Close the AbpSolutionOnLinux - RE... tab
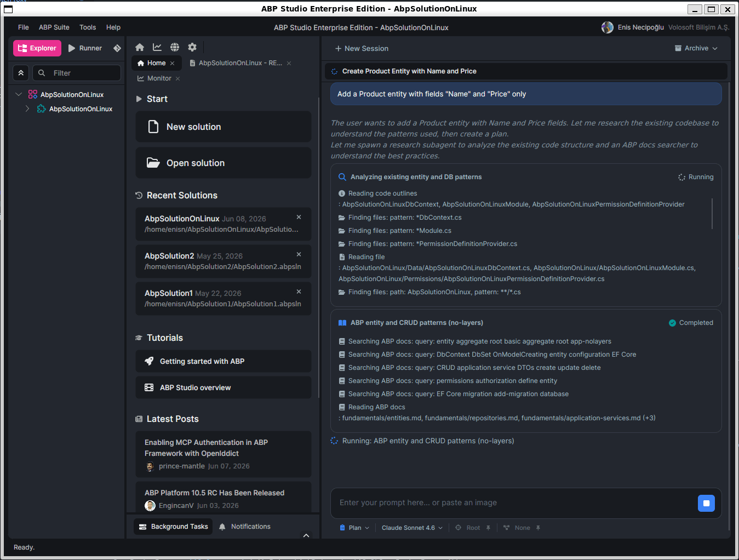739x560 pixels. (289, 63)
